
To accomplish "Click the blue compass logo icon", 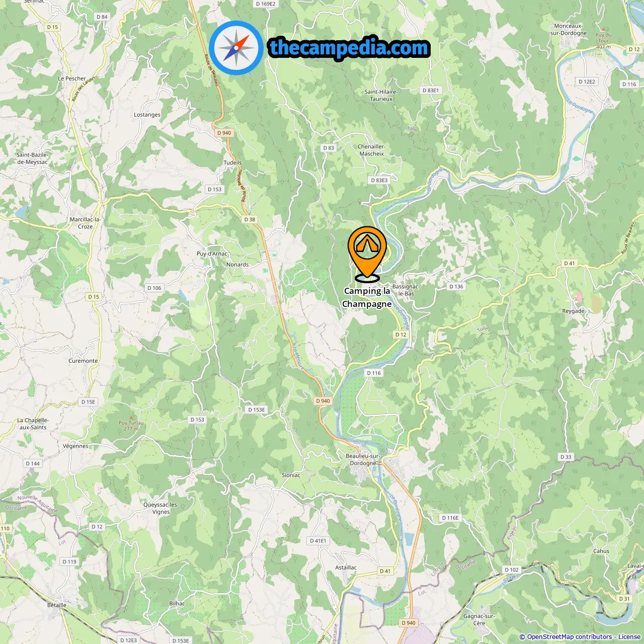I will pyautogui.click(x=236, y=48).
